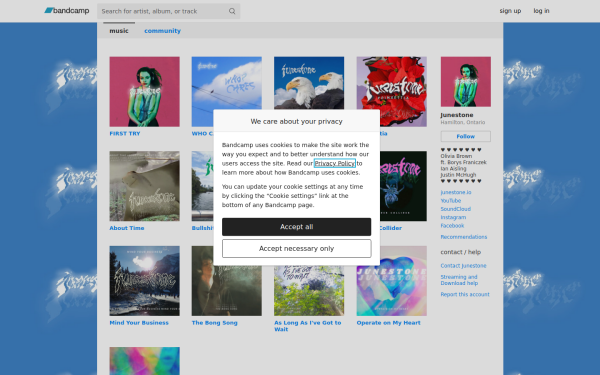This screenshot has height=375, width=600.
Task: Click the About Time title link
Action: point(127,228)
